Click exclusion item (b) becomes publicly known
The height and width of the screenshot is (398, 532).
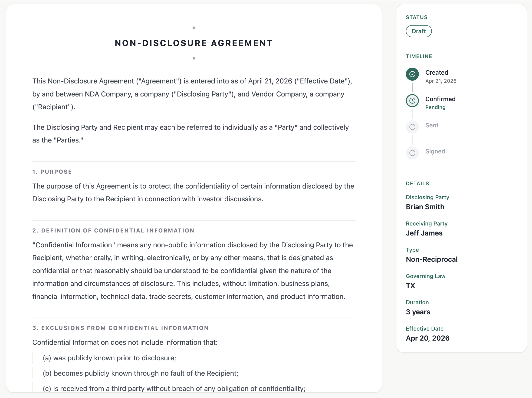141,373
